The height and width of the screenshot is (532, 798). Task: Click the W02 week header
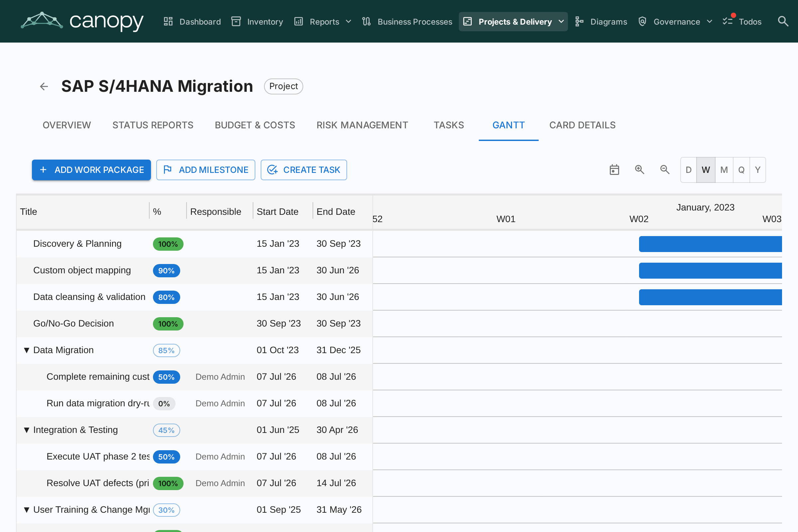pyautogui.click(x=639, y=219)
